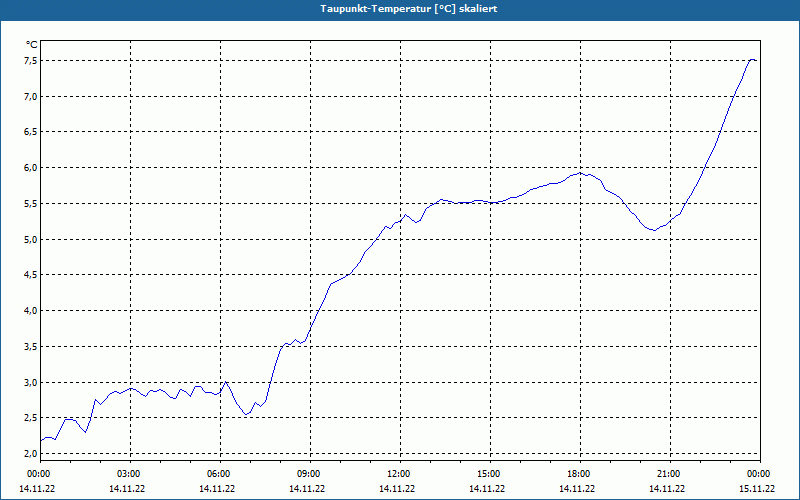The height and width of the screenshot is (500, 800).
Task: Click the "3,5" y-axis value
Action: click(x=31, y=346)
